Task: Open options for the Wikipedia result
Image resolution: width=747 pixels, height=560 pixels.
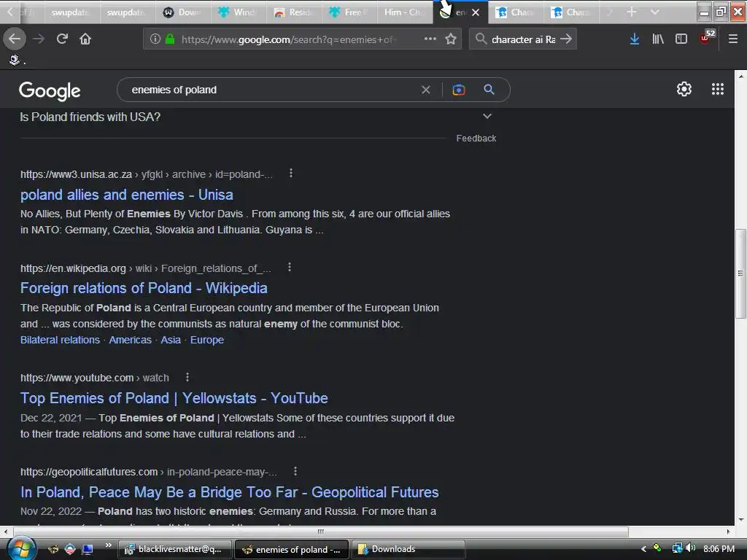Action: tap(289, 268)
